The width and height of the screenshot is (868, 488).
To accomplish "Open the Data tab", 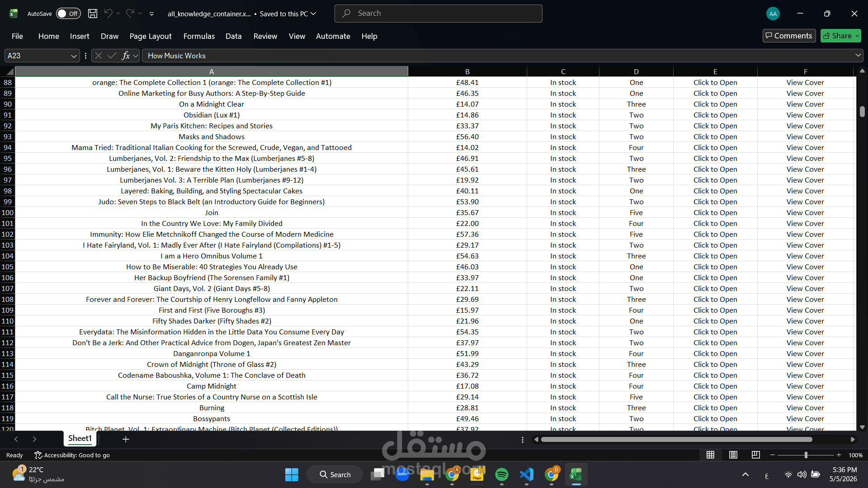I will (x=233, y=36).
